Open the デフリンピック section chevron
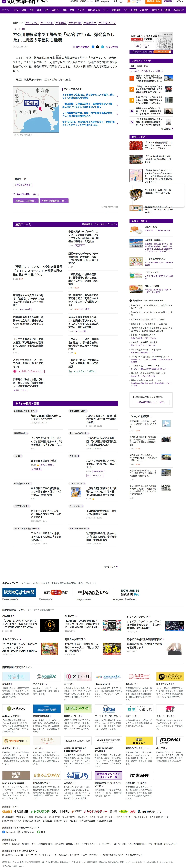The width and height of the screenshot is (186, 868). tap(29, 506)
